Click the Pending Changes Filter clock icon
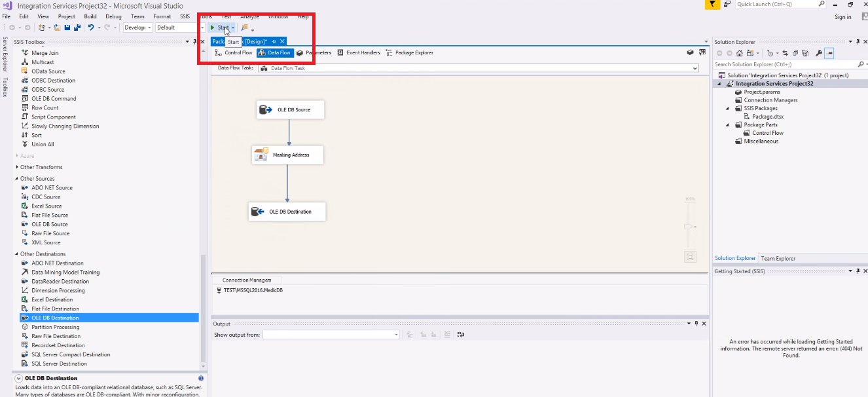This screenshot has height=397, width=868. tap(770, 53)
